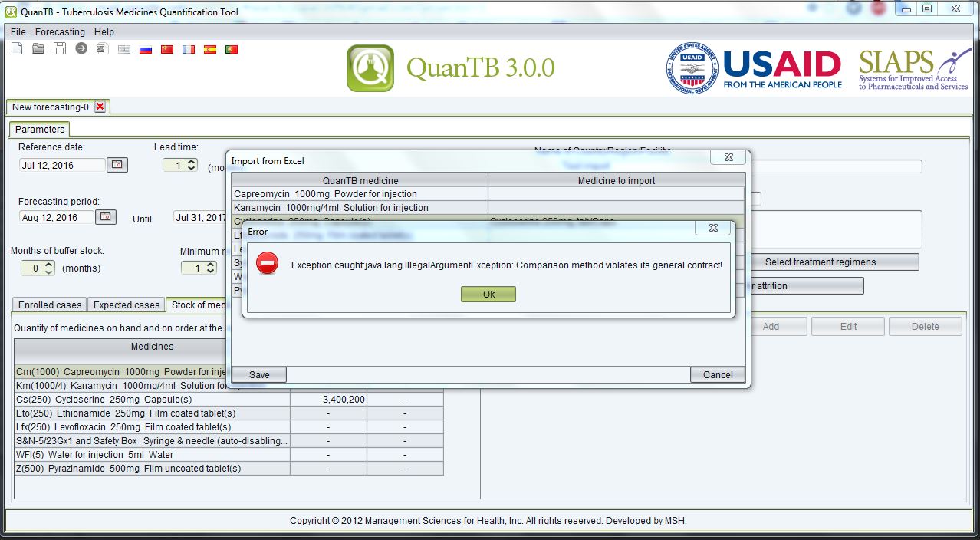The image size is (980, 540).
Task: Save with the floppy disk icon
Action: pos(60,49)
